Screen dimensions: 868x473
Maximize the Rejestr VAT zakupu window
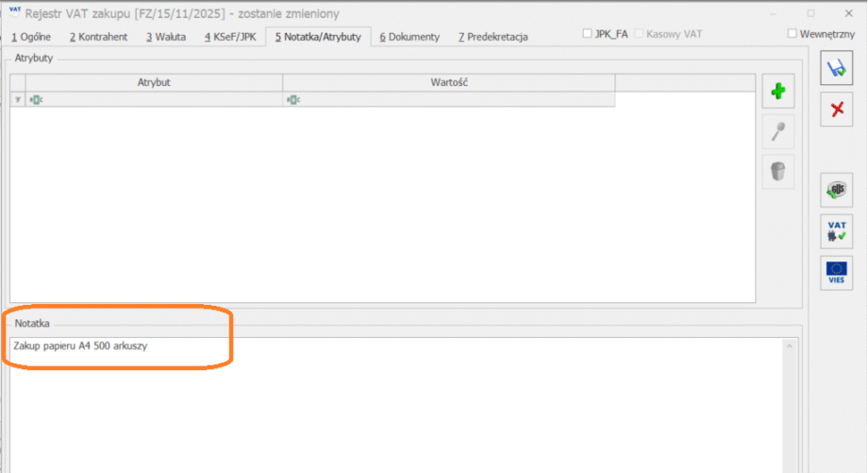pos(811,13)
